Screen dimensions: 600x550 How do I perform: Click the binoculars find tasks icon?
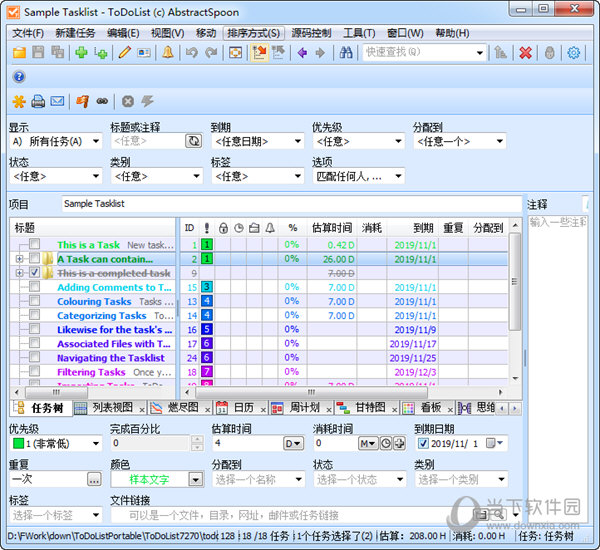click(x=345, y=53)
